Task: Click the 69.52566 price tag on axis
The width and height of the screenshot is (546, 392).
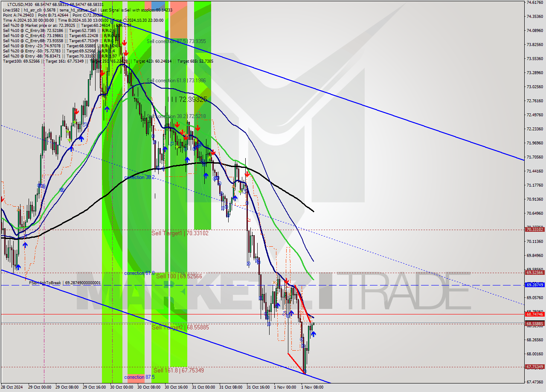Action: coord(535,272)
